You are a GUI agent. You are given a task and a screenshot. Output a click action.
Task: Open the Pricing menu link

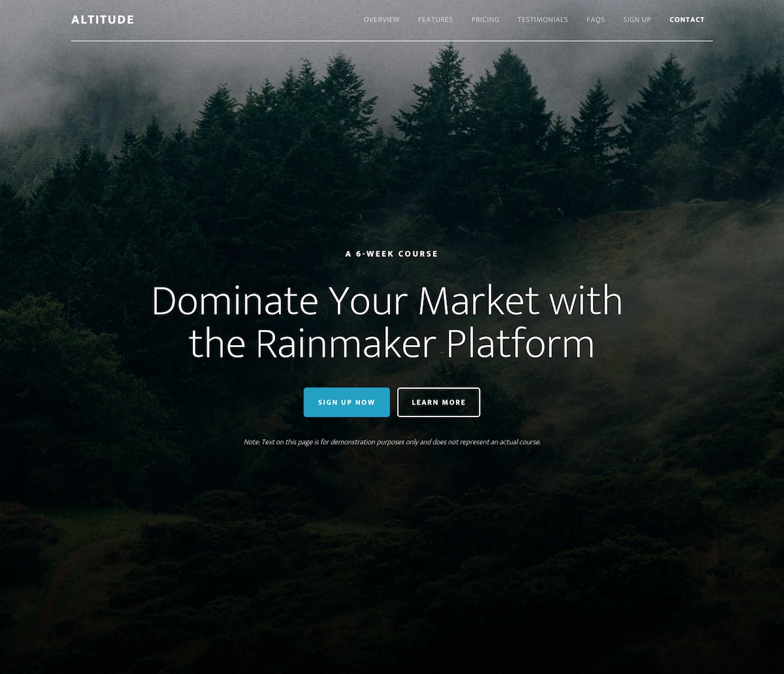point(485,20)
